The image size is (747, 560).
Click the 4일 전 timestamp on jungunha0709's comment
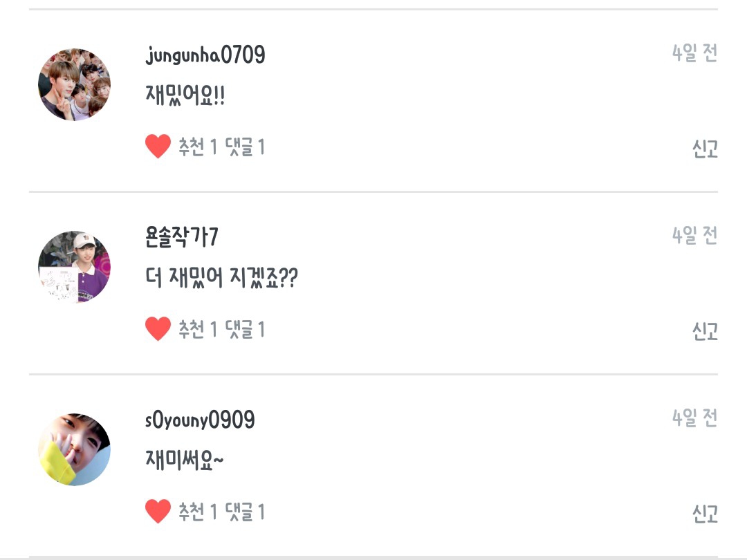pos(694,53)
